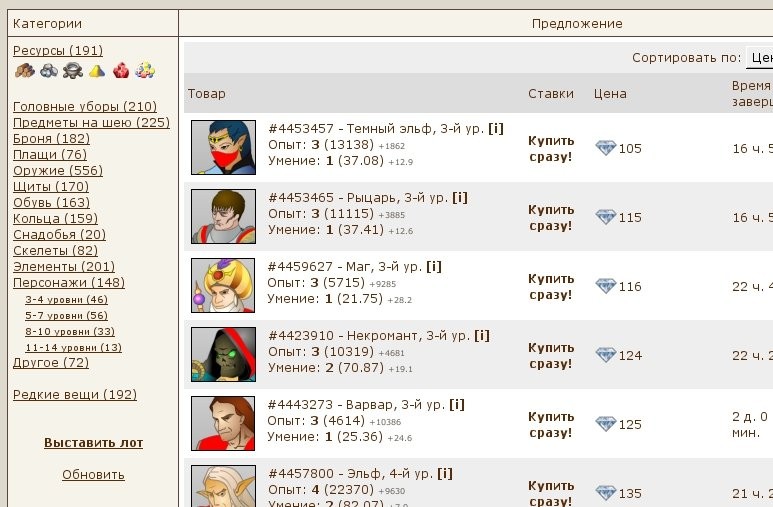This screenshot has width=773, height=507.
Task: Select the ore resource icon
Action: (49, 71)
